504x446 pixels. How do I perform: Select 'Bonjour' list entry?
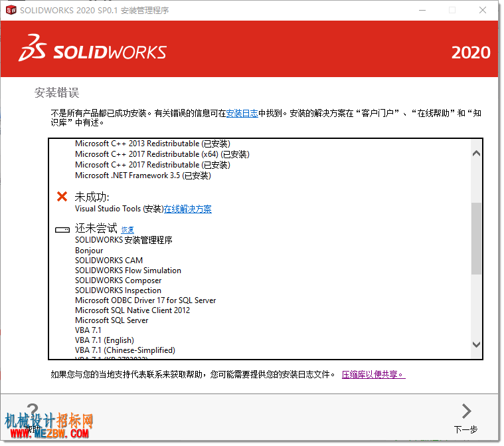pos(89,251)
